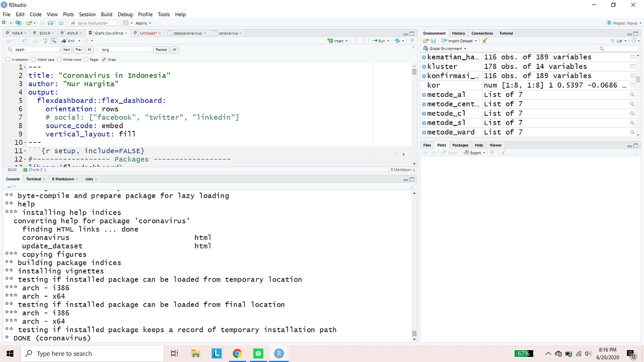Click the Knit yarn ball icon
Screen dimensions: 644x362
coord(64,41)
